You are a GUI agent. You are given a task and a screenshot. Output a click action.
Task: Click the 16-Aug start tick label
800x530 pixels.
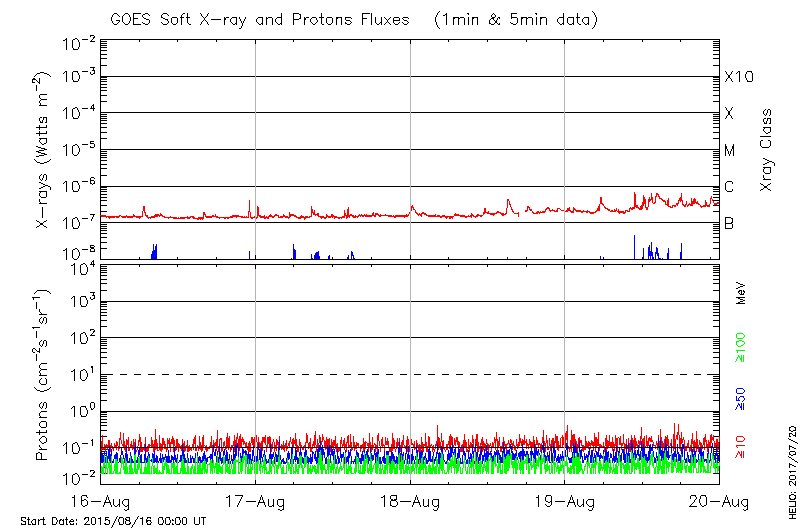pyautogui.click(x=101, y=502)
